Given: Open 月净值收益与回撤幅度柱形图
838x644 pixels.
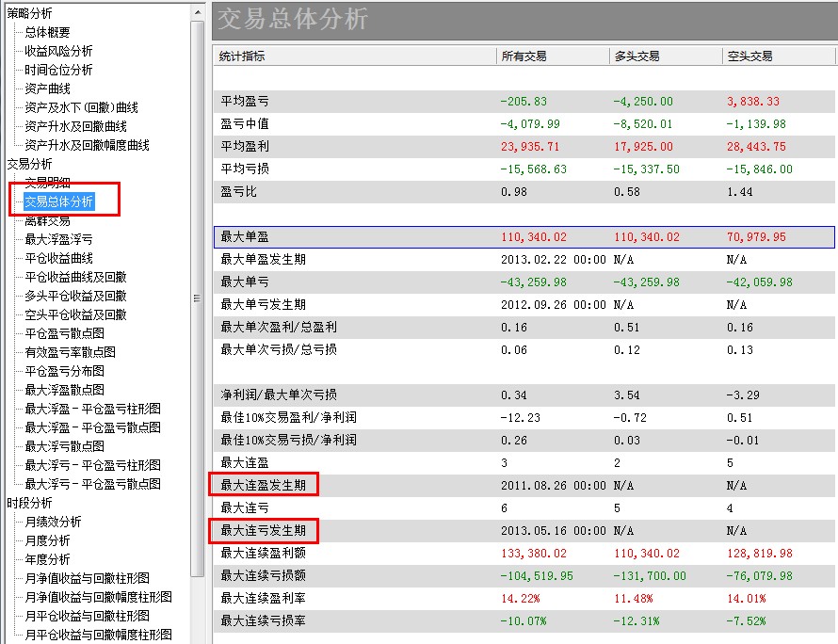Looking at the screenshot, I should point(98,596).
